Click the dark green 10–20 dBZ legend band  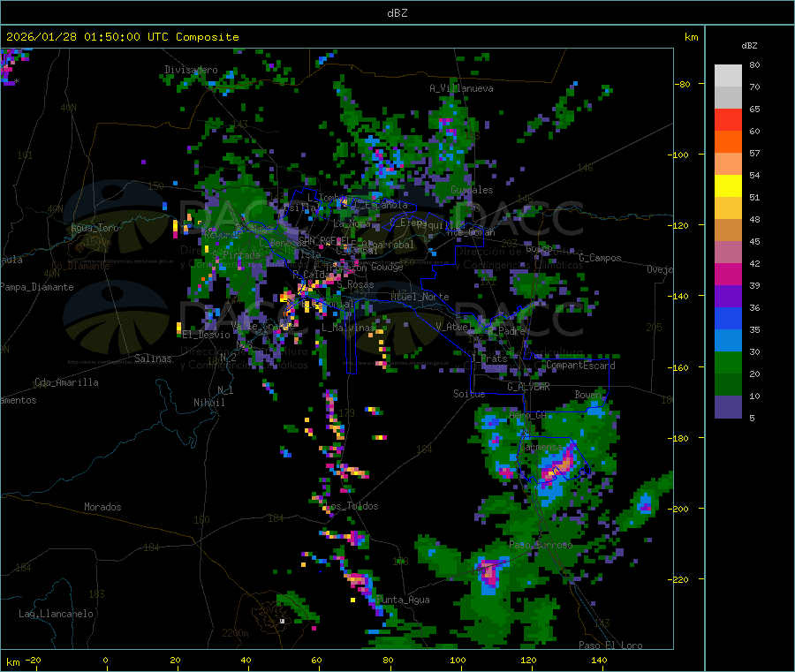coord(728,385)
